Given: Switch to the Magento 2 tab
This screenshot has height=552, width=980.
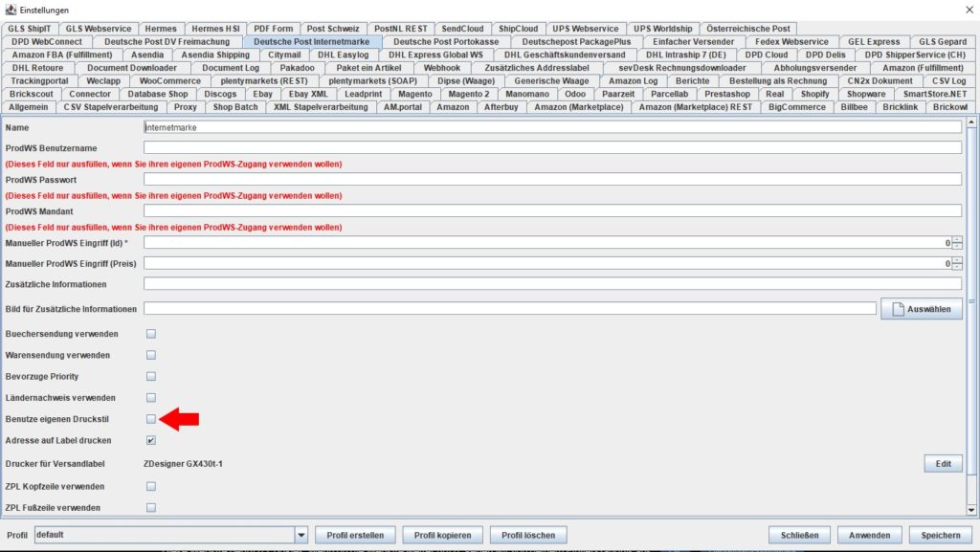Looking at the screenshot, I should click(x=469, y=95).
